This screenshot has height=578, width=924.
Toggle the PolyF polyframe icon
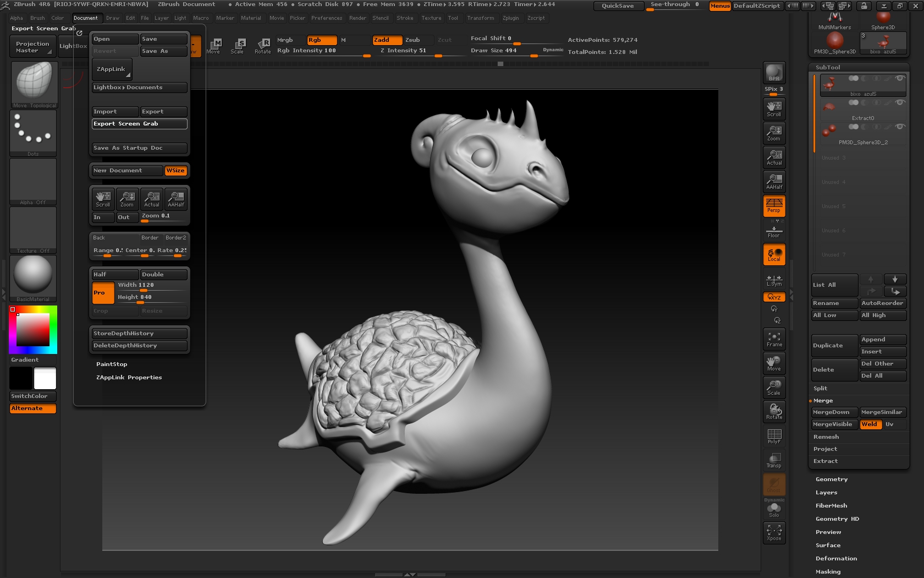click(x=774, y=436)
